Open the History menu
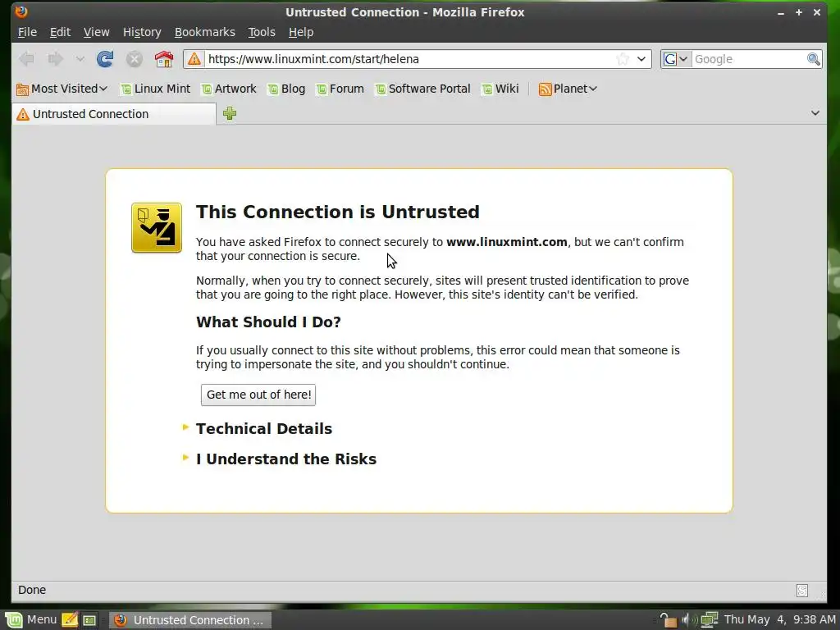This screenshot has width=840, height=630. coord(142,32)
